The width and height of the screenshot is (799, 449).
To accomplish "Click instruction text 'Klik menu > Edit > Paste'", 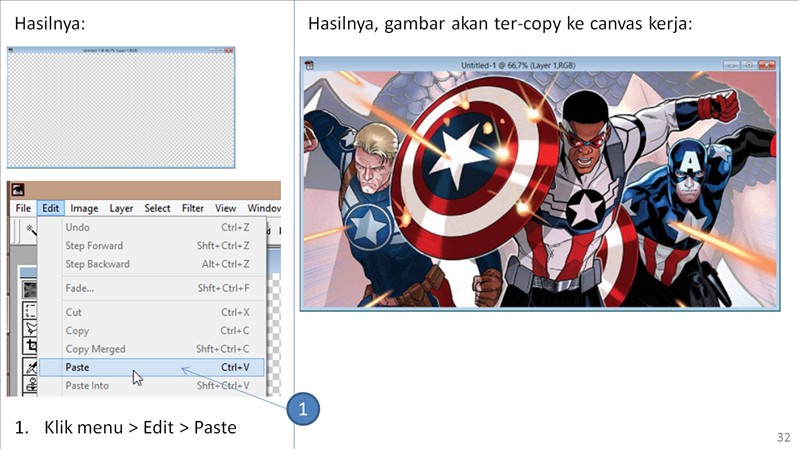I will (140, 427).
